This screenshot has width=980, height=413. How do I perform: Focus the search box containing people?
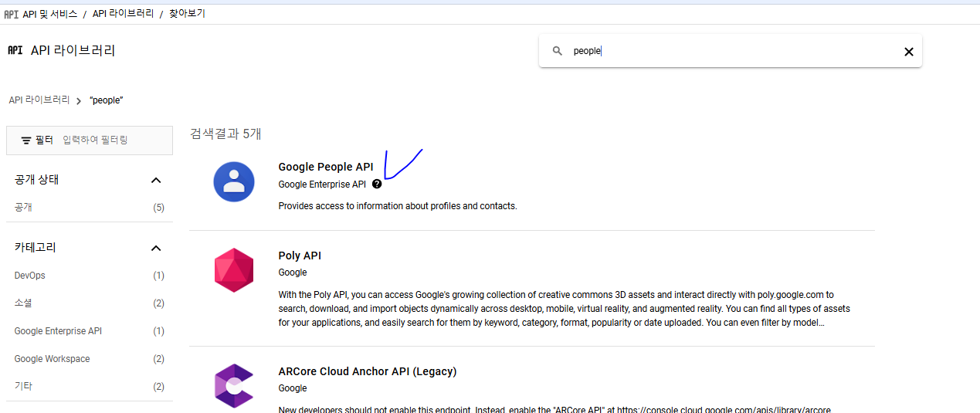[x=731, y=51]
